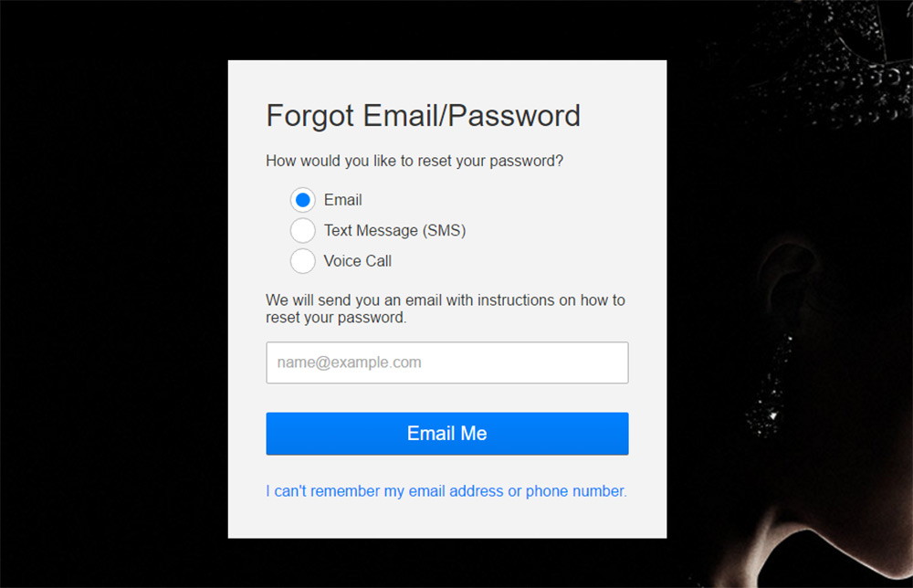Click "How would you like to reset" question text
Image resolution: width=913 pixels, height=588 pixels.
(415, 161)
